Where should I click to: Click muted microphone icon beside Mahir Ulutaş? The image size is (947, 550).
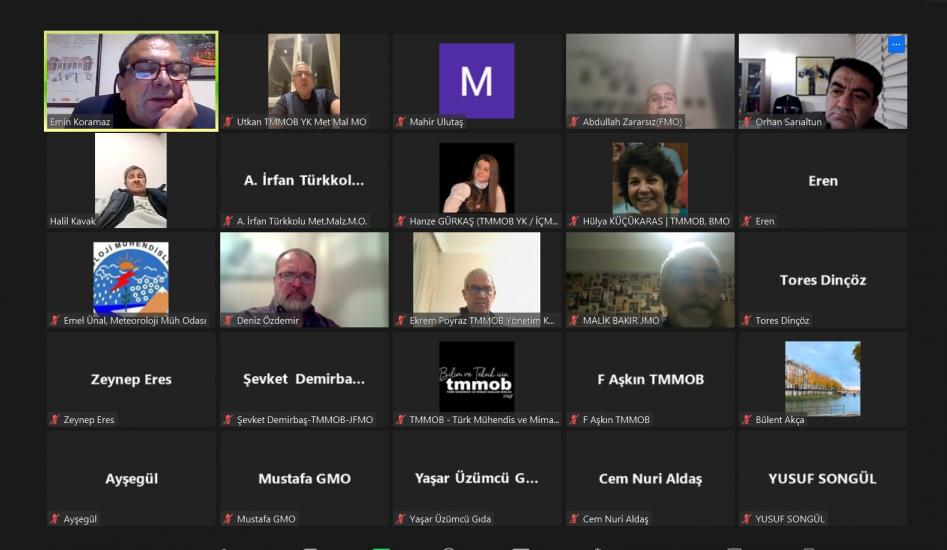(401, 122)
